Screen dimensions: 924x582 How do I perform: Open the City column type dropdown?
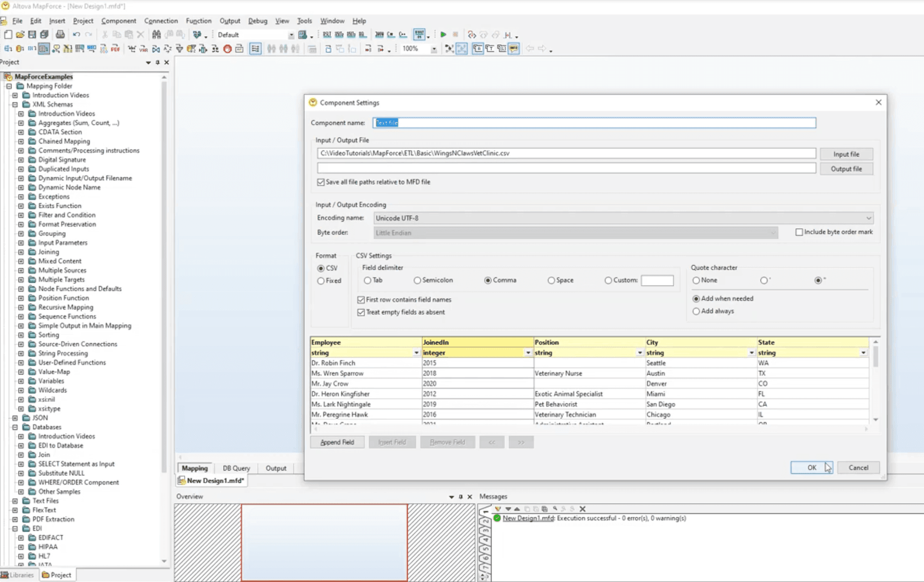coord(752,353)
